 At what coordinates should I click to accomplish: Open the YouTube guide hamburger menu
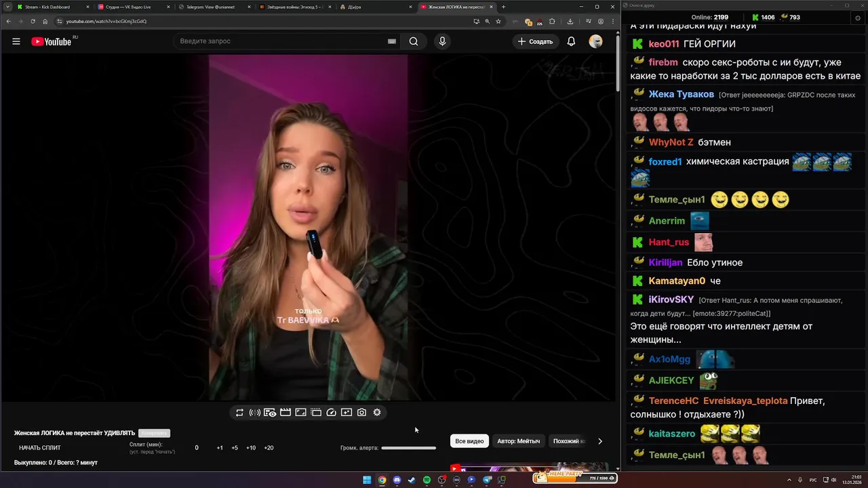[x=16, y=41]
